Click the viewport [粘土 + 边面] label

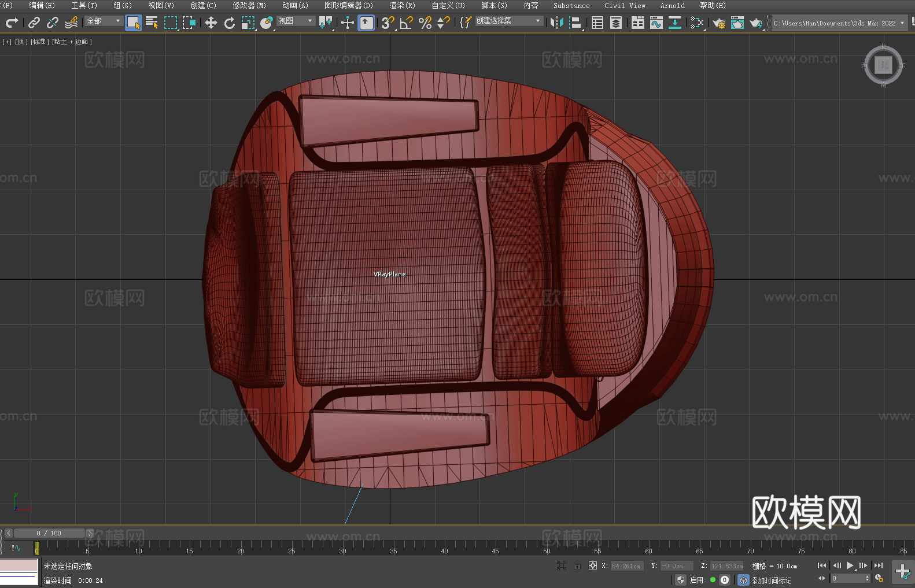coord(72,42)
